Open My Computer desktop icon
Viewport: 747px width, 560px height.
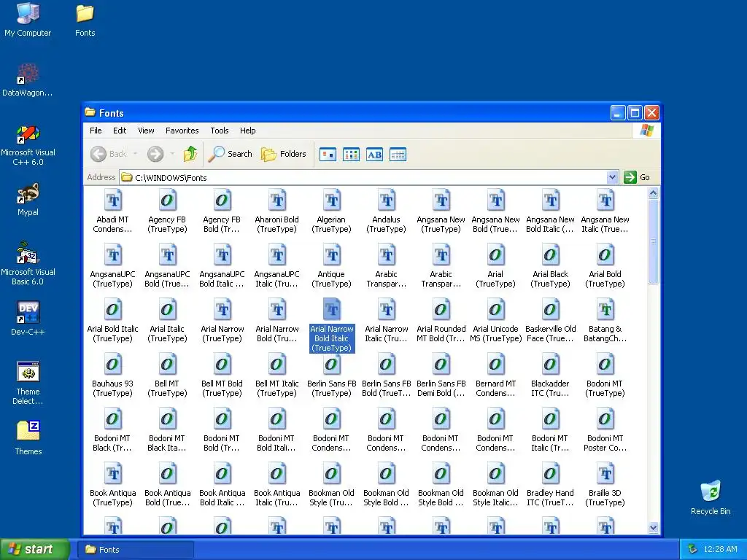(x=28, y=20)
